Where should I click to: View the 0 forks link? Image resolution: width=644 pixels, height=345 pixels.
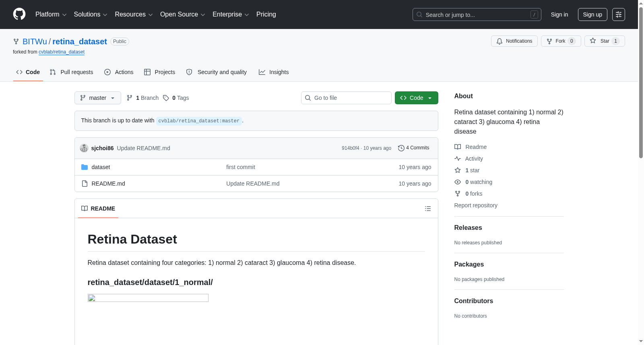point(469,194)
